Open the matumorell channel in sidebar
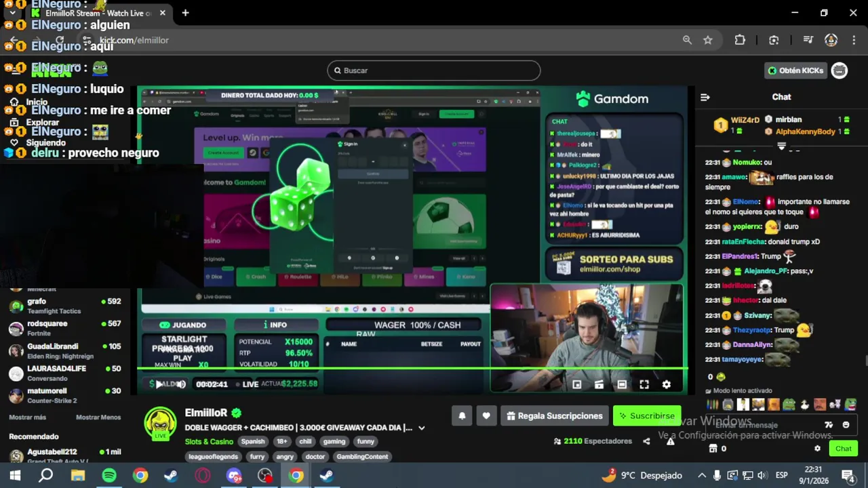Viewport: 868px width, 488px height. (64, 395)
